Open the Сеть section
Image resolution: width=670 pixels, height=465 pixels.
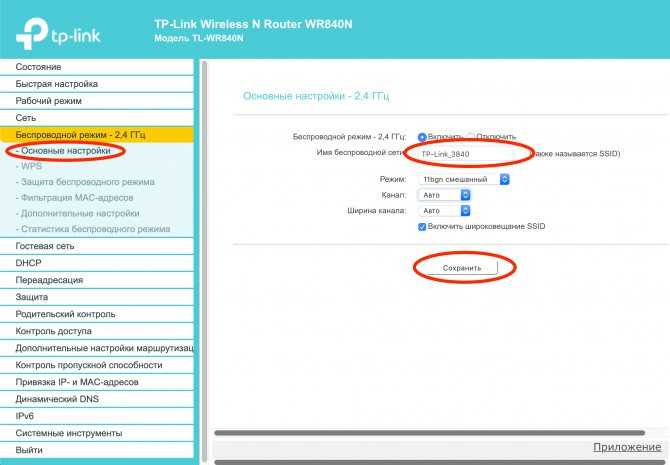click(x=97, y=118)
